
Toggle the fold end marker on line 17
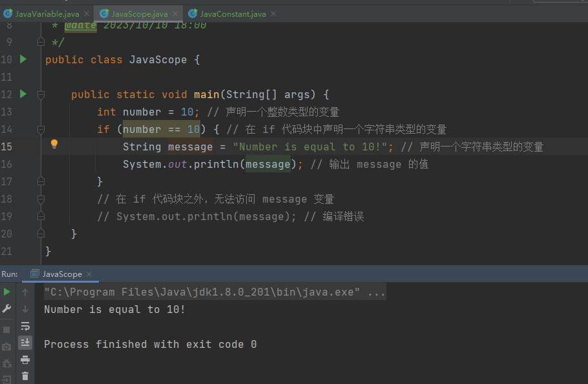tap(41, 181)
